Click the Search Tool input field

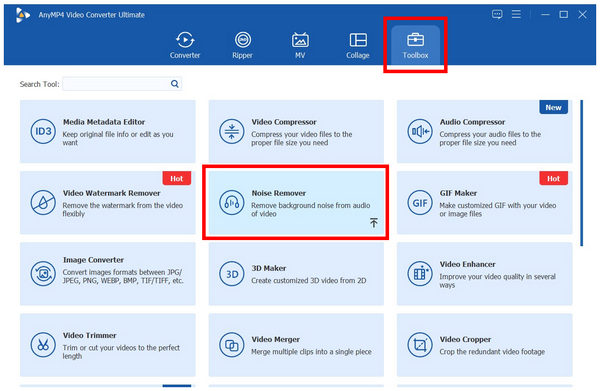122,84
